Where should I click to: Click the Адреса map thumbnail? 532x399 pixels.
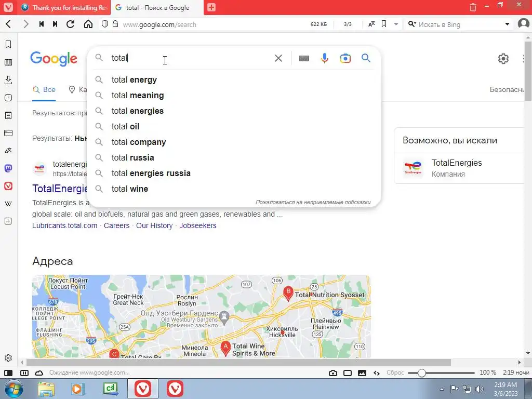[x=201, y=316]
